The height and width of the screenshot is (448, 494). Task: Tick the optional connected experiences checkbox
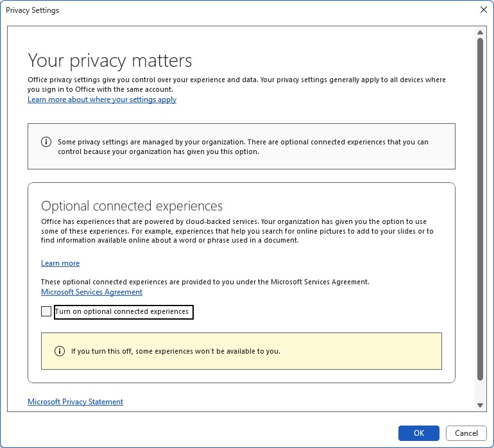46,312
